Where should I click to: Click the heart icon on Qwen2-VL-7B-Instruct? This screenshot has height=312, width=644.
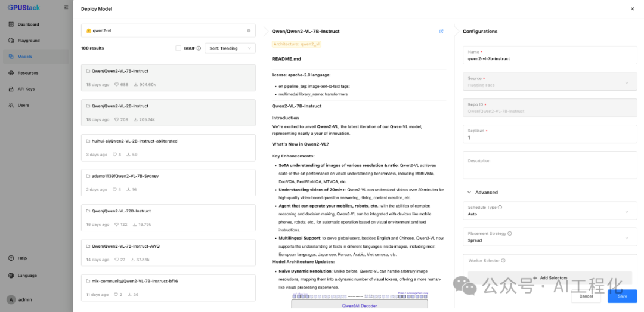117,84
